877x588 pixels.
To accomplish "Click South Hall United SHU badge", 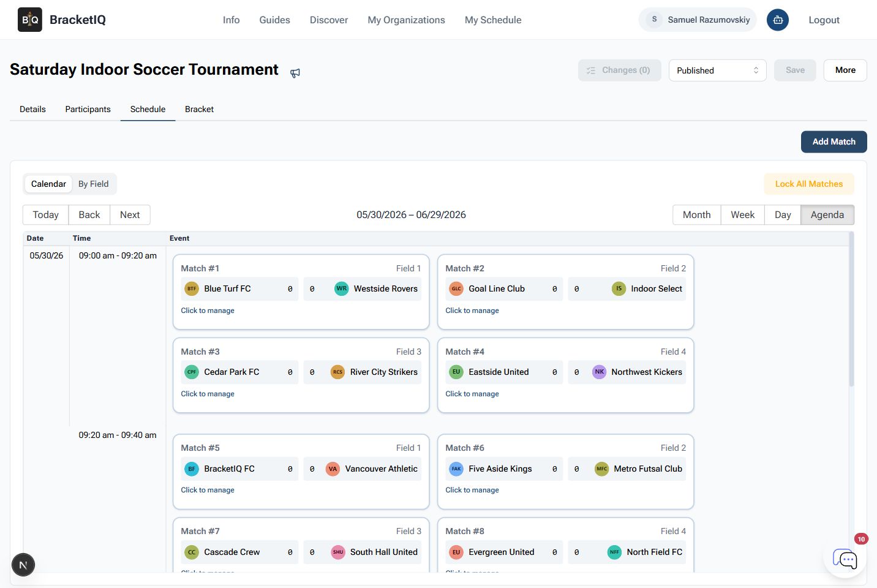I will coord(338,552).
